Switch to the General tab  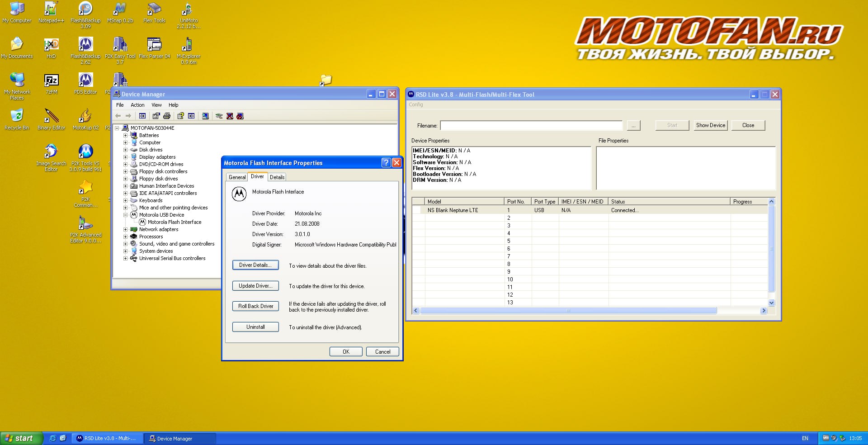coord(237,177)
